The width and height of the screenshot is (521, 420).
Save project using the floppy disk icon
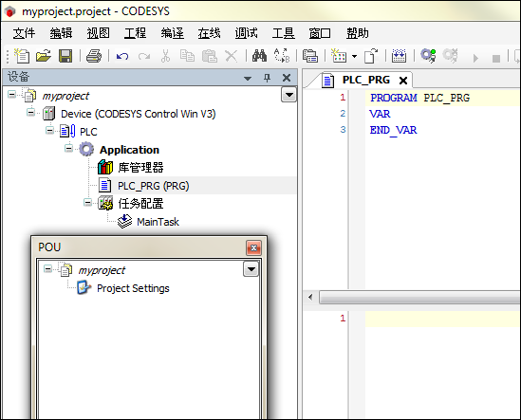pyautogui.click(x=65, y=56)
